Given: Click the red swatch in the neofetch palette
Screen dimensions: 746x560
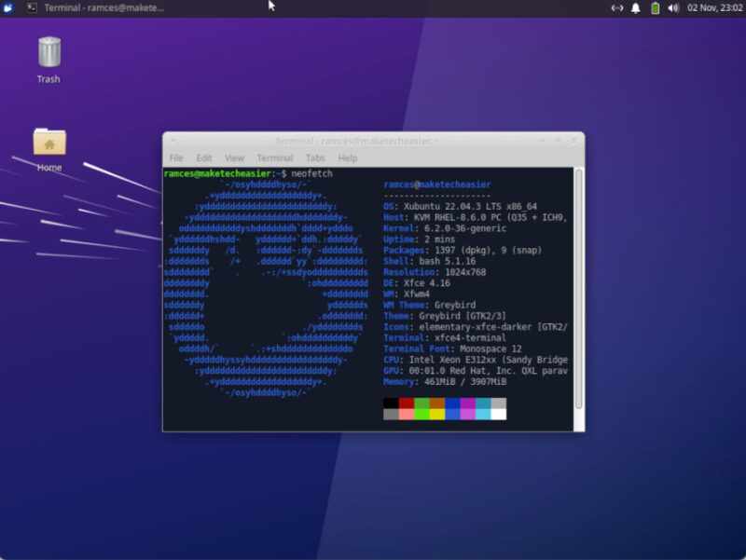Looking at the screenshot, I should pyautogui.click(x=405, y=403).
